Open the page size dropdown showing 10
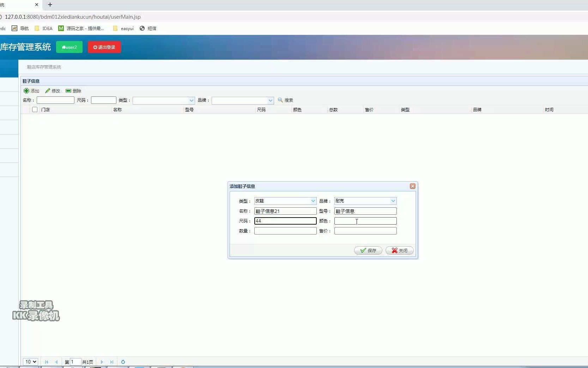This screenshot has width=588, height=368. pos(30,362)
